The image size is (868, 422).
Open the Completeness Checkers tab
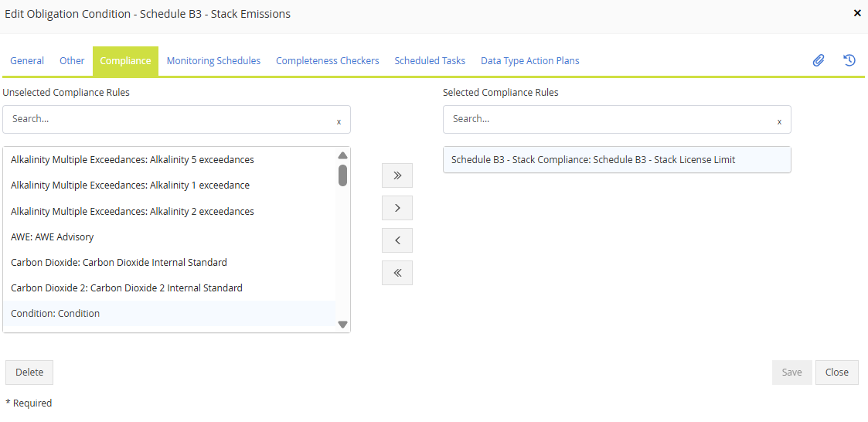pos(327,61)
